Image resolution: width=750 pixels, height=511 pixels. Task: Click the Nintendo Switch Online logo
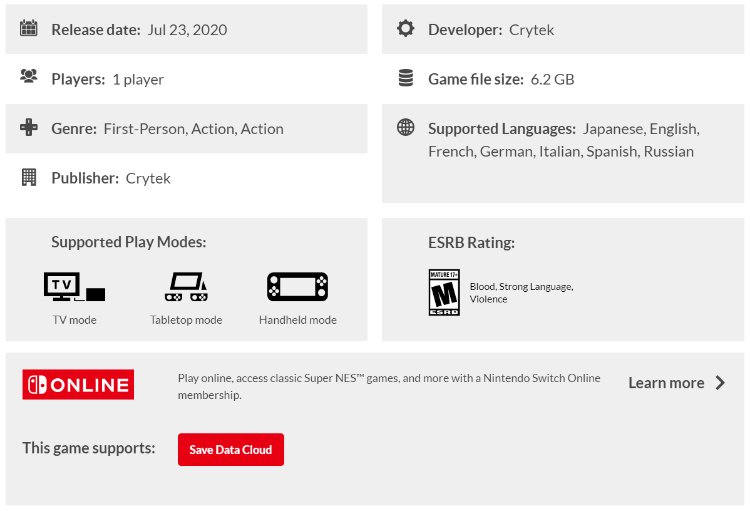78,384
